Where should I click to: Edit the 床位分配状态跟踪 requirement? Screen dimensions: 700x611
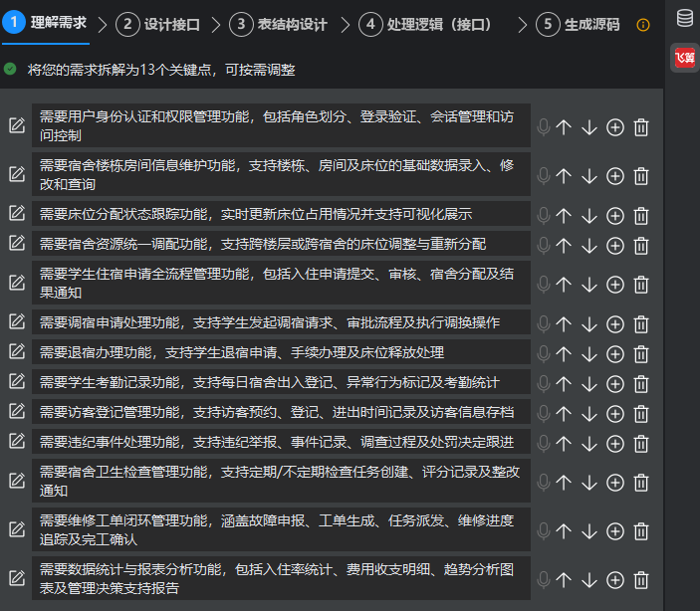tap(17, 213)
